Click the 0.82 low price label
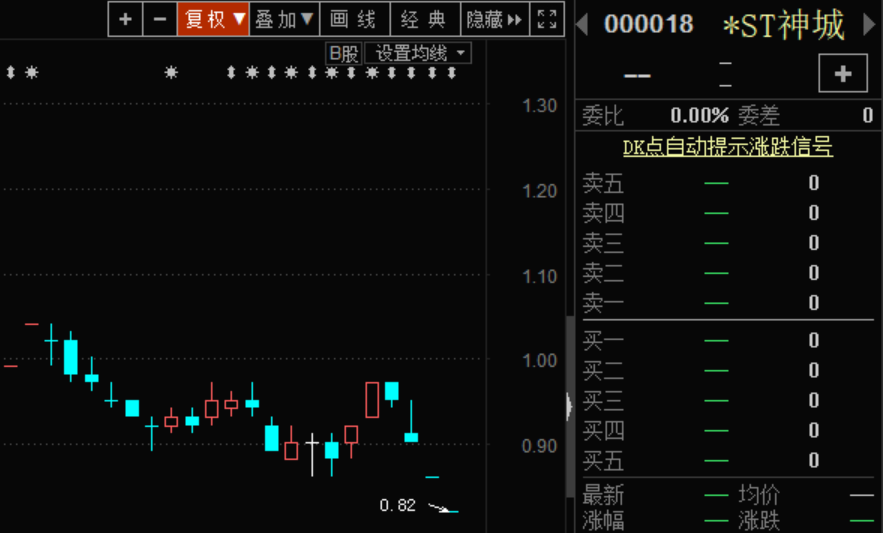 tap(398, 505)
